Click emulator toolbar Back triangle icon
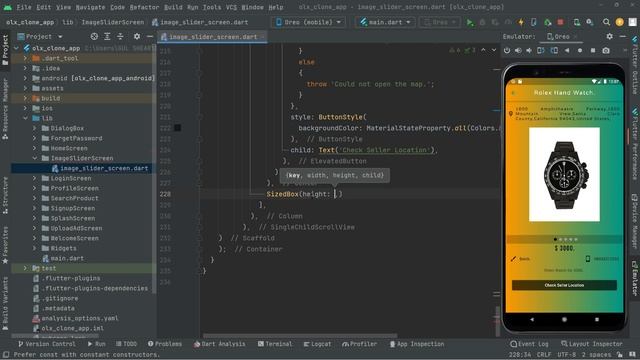This screenshot has height=360, width=640. (567, 51)
